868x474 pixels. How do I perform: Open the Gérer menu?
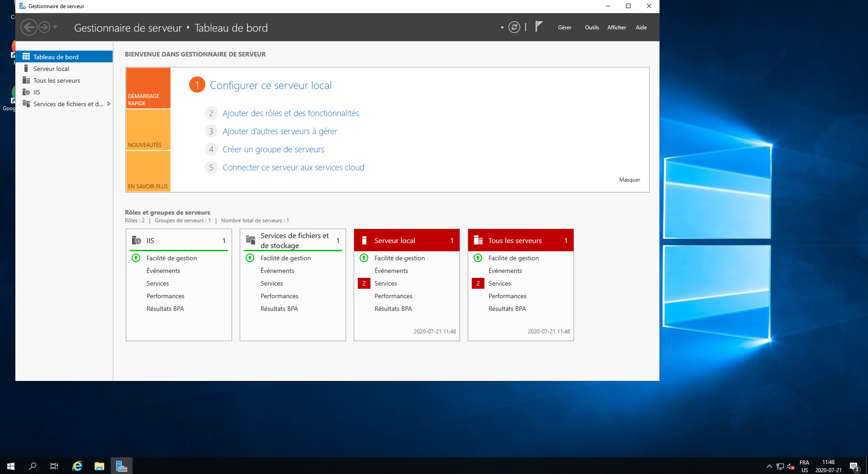point(564,28)
